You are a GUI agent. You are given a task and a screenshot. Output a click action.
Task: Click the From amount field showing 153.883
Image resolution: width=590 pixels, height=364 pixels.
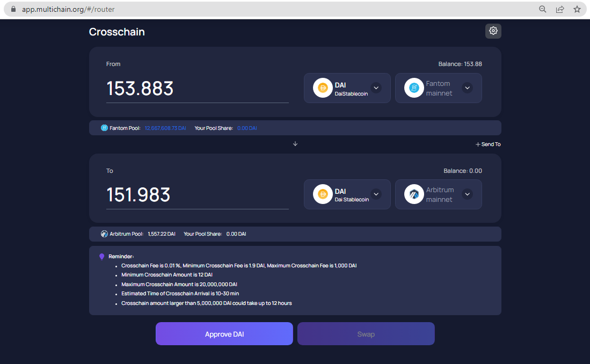click(x=198, y=89)
